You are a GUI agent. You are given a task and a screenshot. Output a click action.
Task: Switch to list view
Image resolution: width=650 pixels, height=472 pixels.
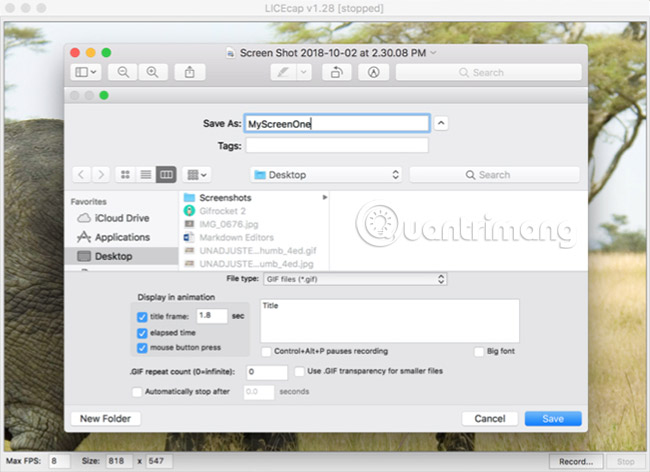(x=146, y=174)
